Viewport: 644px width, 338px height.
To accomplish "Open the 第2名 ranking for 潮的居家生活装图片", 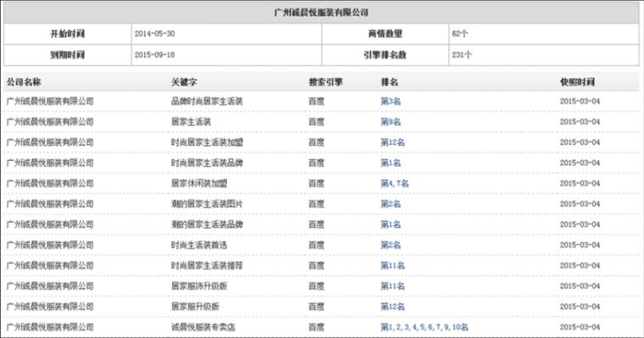I will pos(391,203).
